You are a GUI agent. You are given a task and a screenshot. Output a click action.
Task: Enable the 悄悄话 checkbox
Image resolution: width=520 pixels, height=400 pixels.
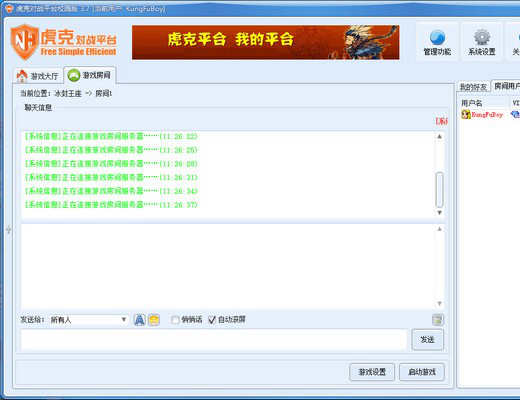coord(175,320)
